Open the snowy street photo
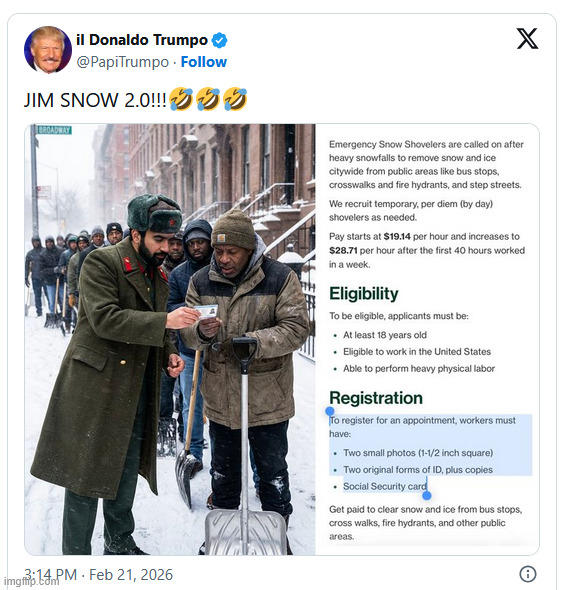 (170, 339)
